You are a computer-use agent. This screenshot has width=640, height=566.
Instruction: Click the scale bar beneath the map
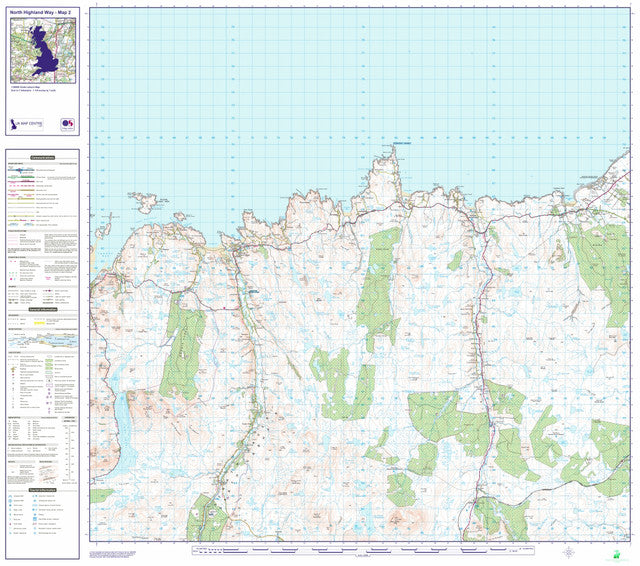pos(350,551)
